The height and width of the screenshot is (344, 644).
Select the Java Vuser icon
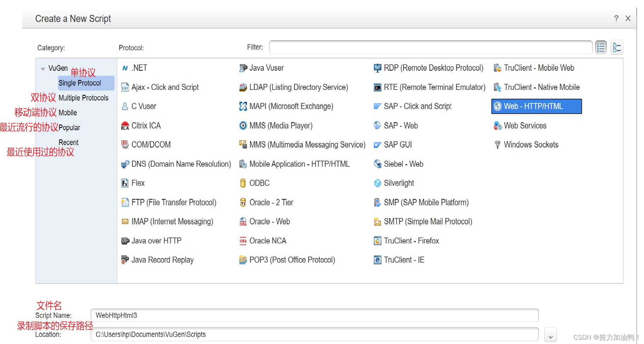[243, 68]
